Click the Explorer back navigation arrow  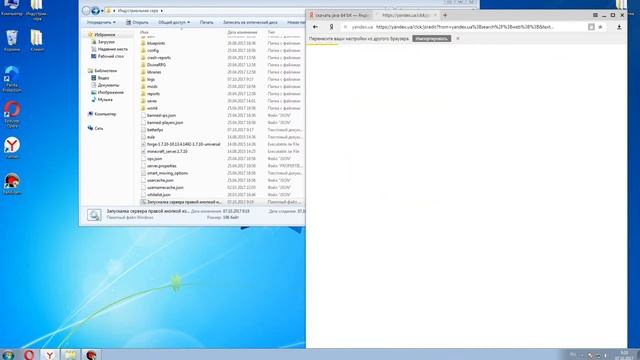pyautogui.click(x=86, y=11)
